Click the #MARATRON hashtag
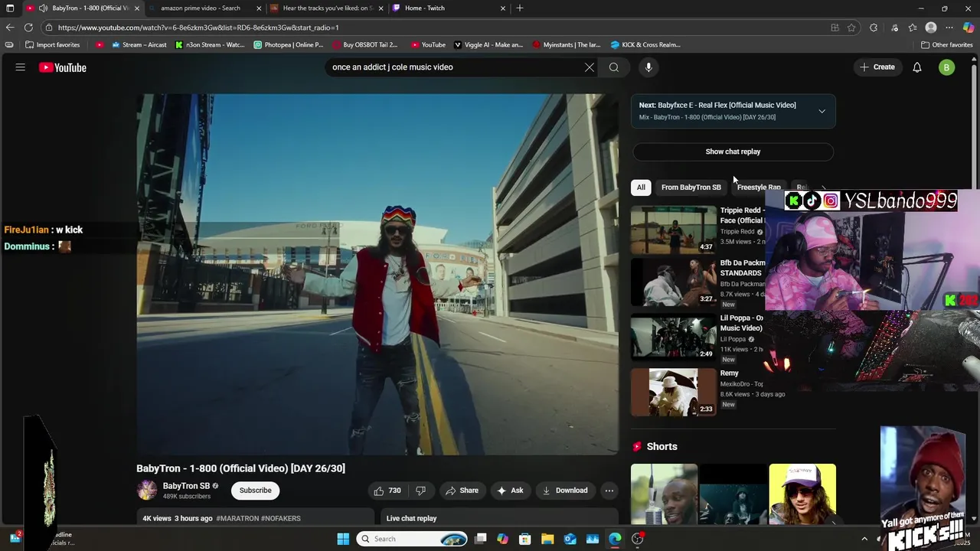 (237, 518)
